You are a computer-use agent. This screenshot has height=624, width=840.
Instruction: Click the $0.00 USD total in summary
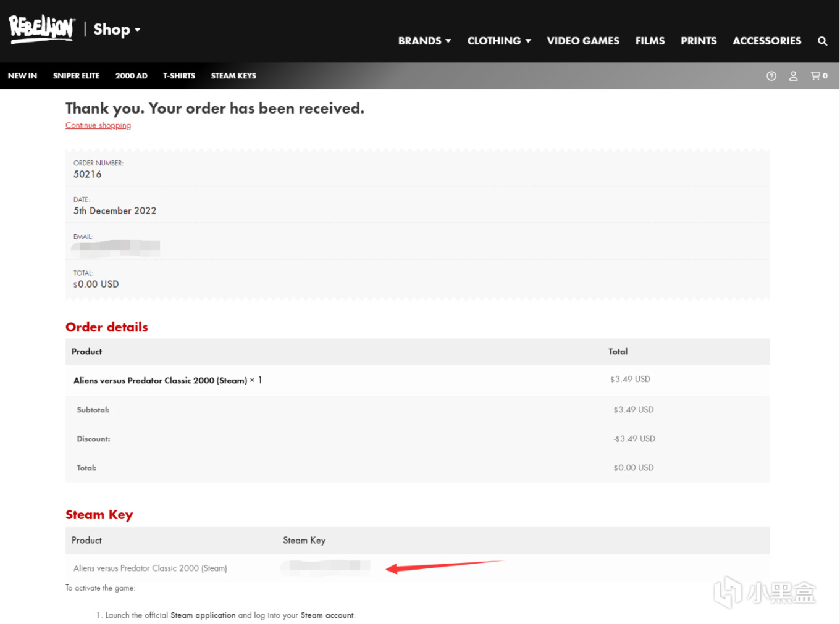96,284
